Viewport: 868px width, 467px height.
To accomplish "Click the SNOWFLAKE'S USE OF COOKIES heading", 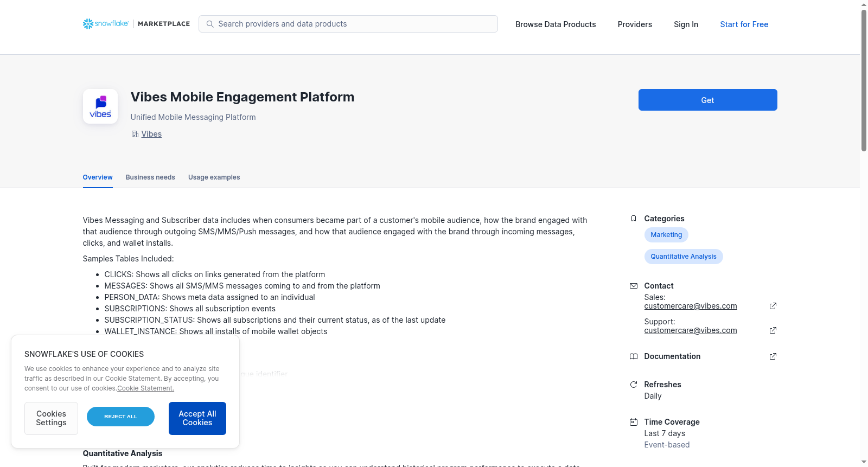I will coord(84,354).
